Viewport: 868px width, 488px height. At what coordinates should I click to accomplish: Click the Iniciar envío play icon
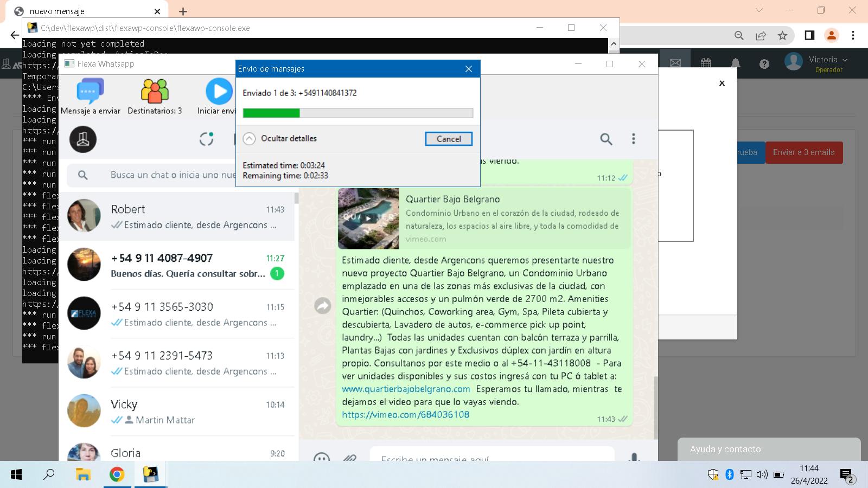(219, 91)
